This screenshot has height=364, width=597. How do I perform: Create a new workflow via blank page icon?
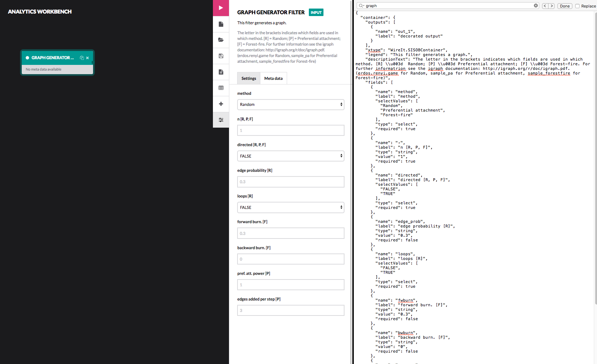pyautogui.click(x=221, y=24)
